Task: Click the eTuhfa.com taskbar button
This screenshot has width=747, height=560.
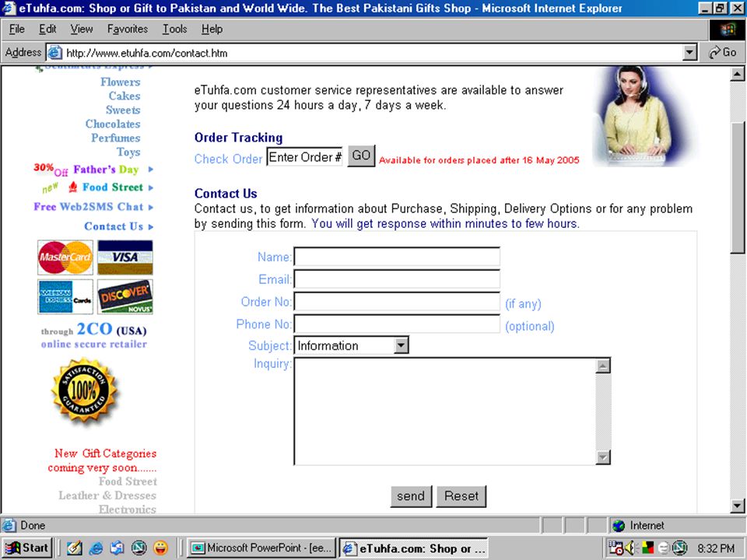Action: (x=413, y=548)
